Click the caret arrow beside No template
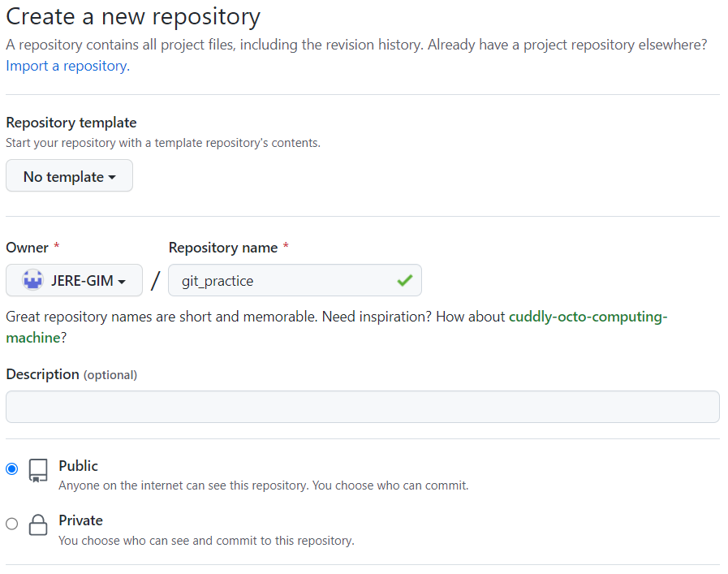 112,178
